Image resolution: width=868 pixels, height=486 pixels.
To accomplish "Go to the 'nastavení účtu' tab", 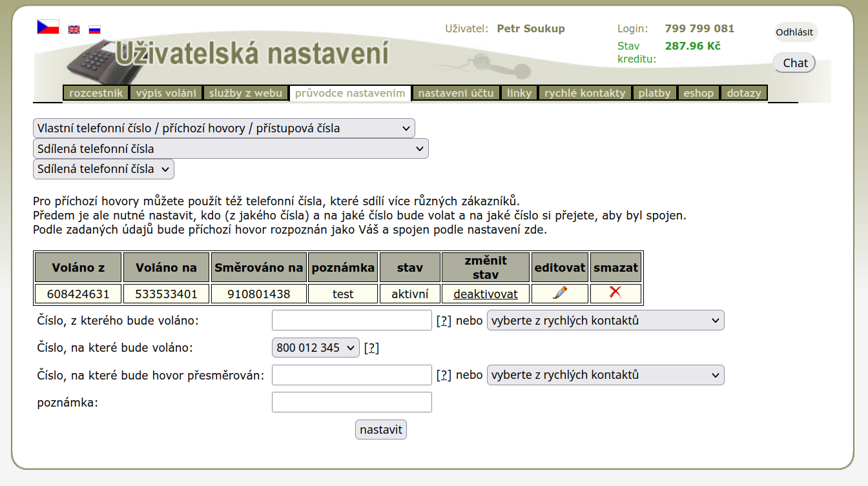I will (455, 92).
